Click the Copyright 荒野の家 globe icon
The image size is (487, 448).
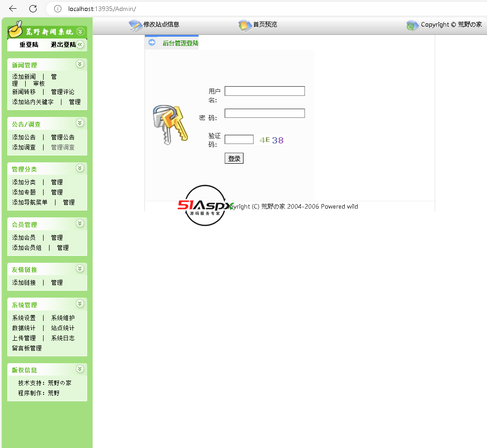[412, 26]
